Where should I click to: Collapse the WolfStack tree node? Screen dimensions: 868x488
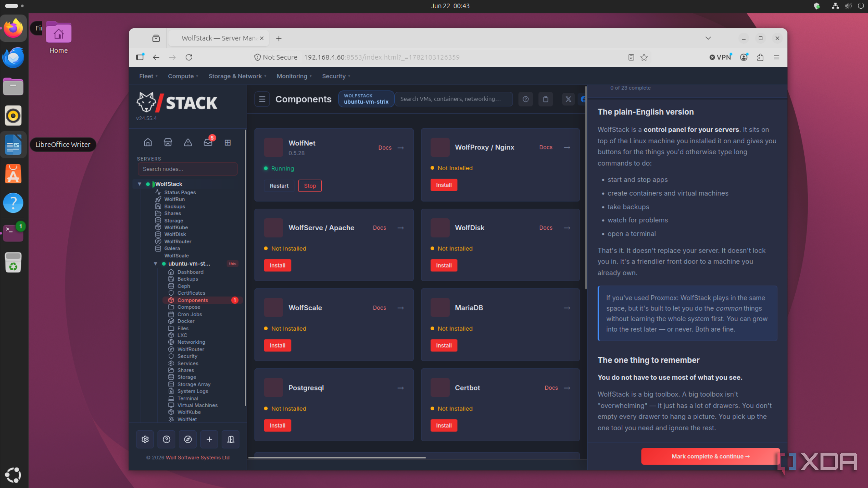139,184
